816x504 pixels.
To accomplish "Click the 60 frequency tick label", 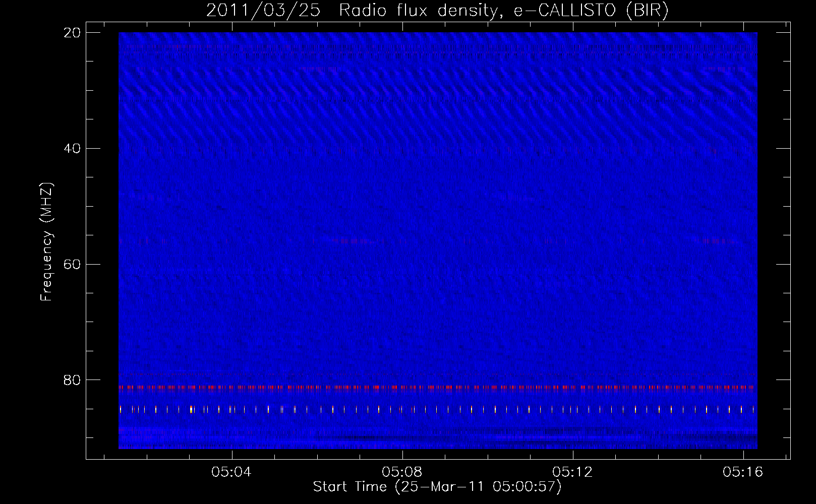I will tap(73, 265).
